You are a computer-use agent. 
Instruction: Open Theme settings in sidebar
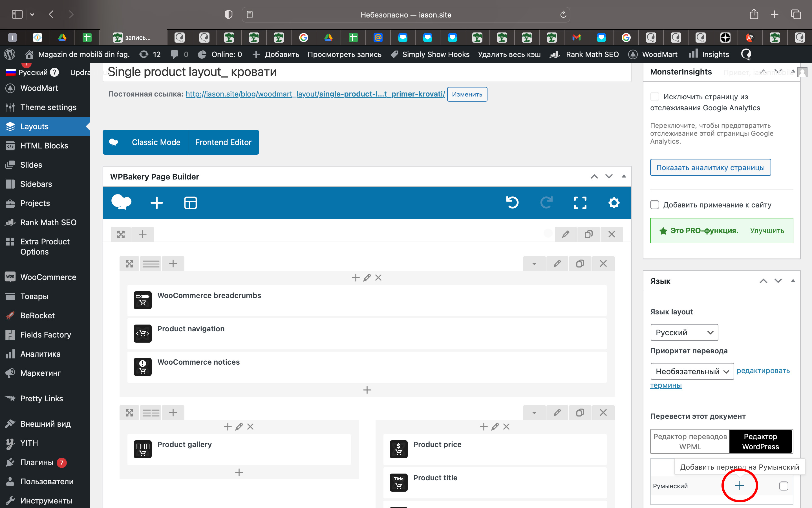click(x=45, y=107)
